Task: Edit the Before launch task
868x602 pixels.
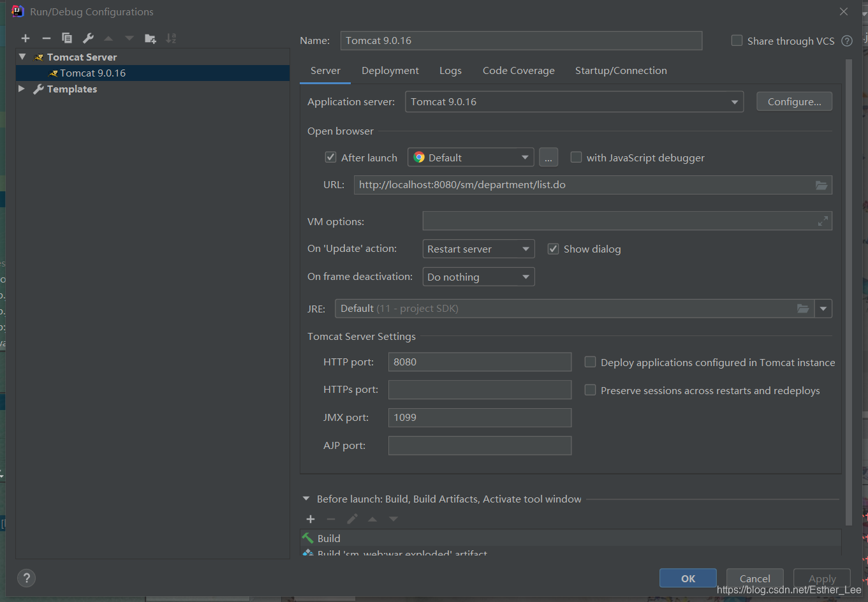Action: tap(352, 519)
